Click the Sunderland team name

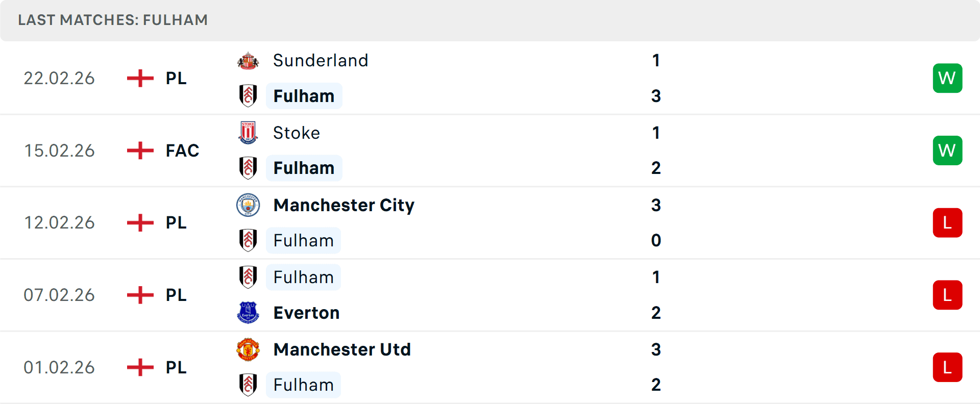(321, 60)
